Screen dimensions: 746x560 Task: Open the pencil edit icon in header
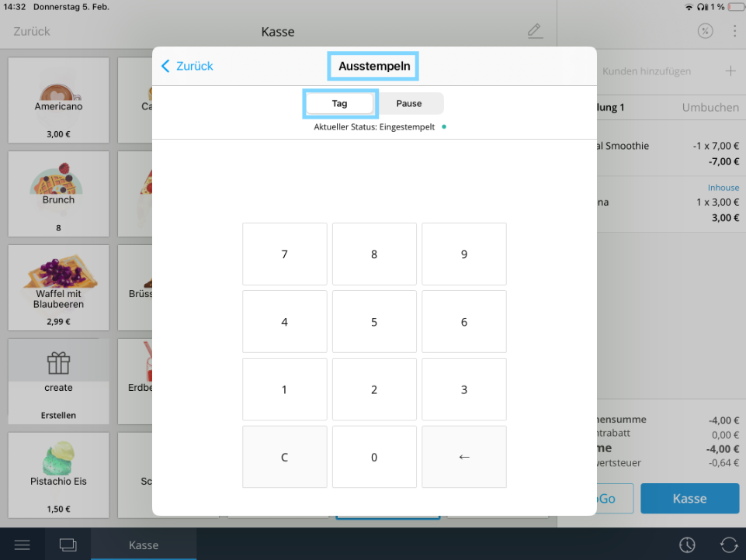[x=535, y=31]
